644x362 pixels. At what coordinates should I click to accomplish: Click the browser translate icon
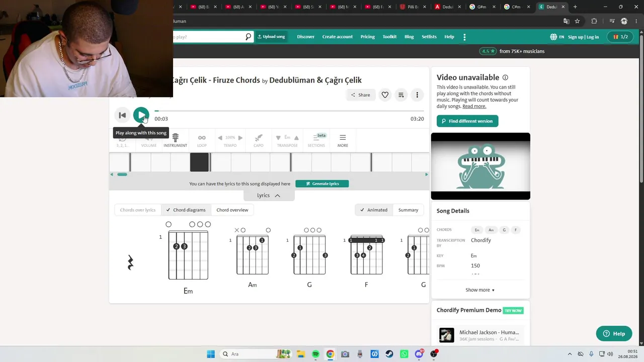pos(567,21)
